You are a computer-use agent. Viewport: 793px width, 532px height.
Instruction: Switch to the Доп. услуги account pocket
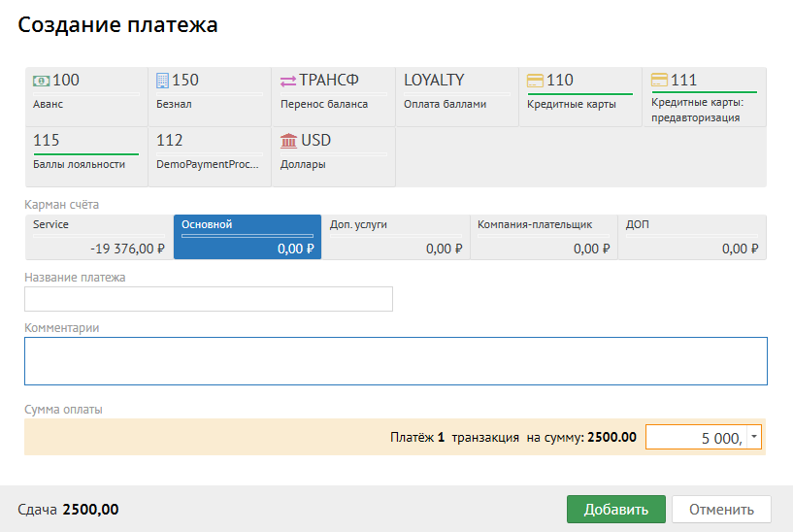[x=396, y=237]
